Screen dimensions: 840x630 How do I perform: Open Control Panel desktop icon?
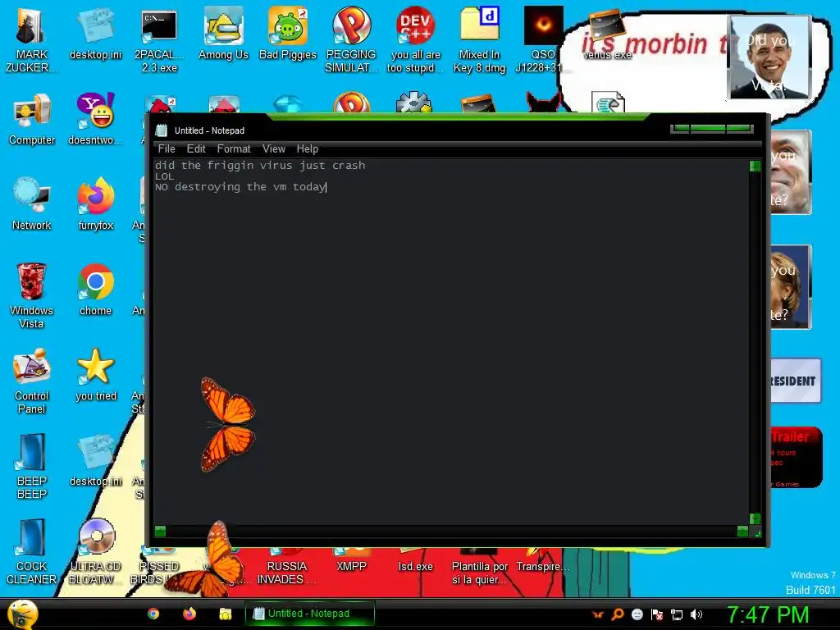click(32, 381)
